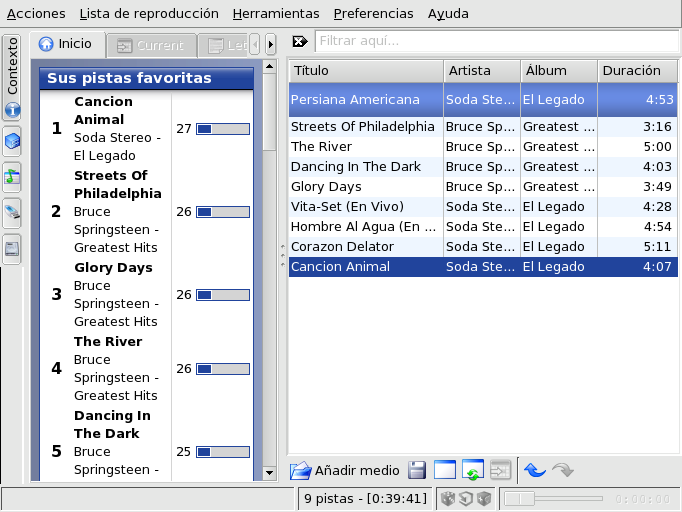The height and width of the screenshot is (512, 682).
Task: Click the 0:00:00 time display
Action: coord(642,499)
